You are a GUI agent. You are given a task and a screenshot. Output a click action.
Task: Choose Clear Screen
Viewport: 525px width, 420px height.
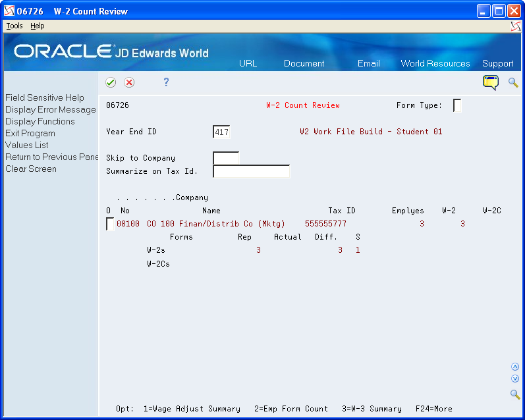(x=31, y=169)
